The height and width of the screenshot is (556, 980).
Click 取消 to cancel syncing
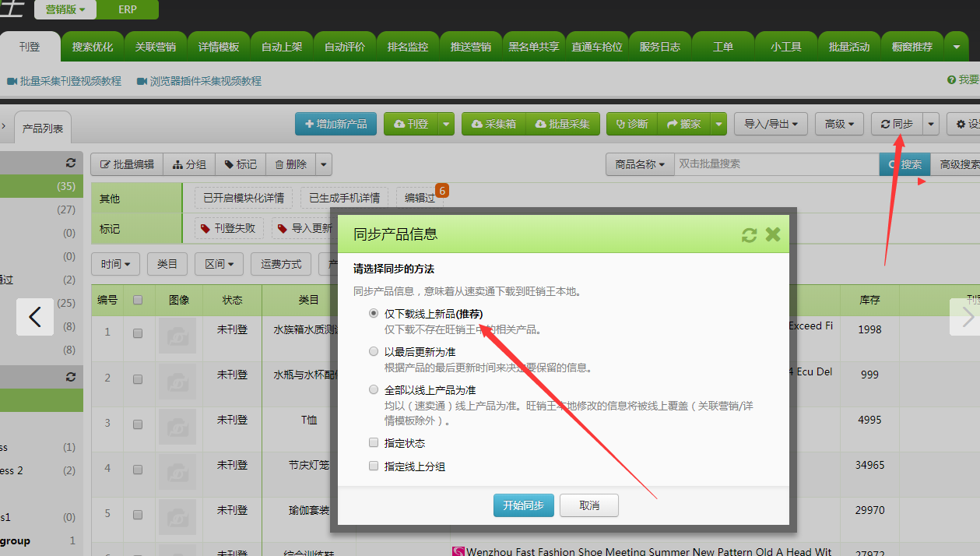coord(589,505)
